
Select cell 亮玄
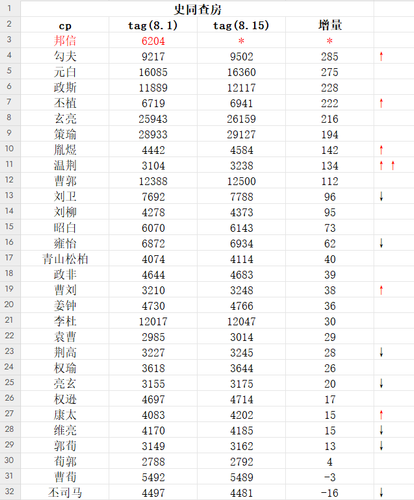(x=65, y=384)
